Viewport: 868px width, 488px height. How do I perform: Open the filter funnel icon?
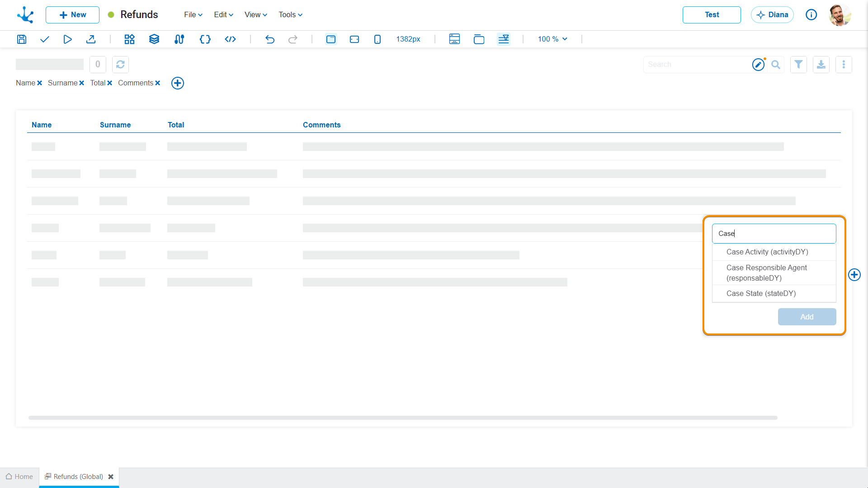[799, 65]
